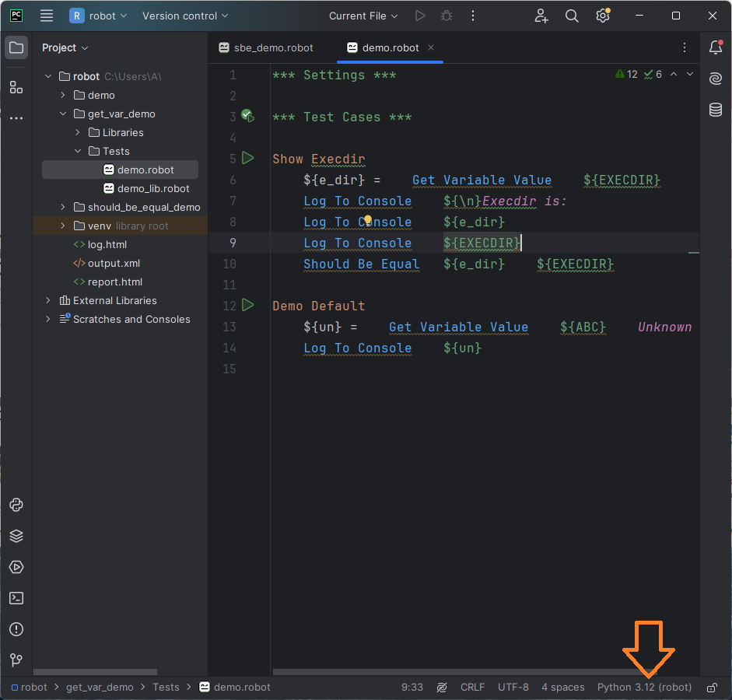
Task: Open the AI Assistant spiral icon
Action: [x=716, y=79]
